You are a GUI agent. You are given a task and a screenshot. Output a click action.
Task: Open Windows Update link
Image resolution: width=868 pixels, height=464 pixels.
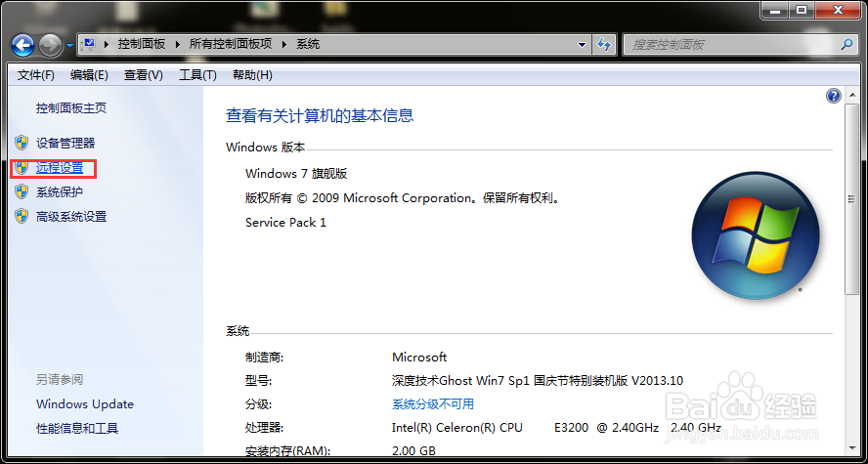[85, 404]
